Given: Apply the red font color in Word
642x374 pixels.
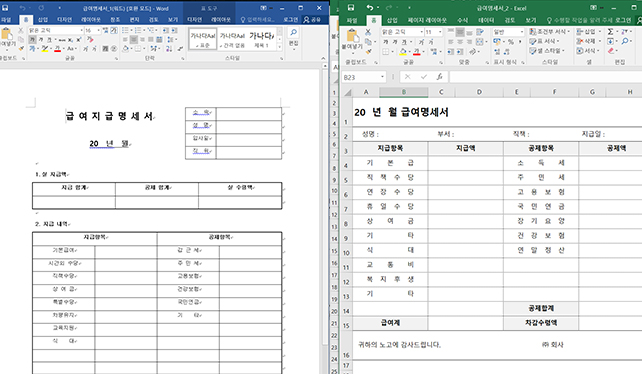Looking at the screenshot, I should (x=57, y=49).
